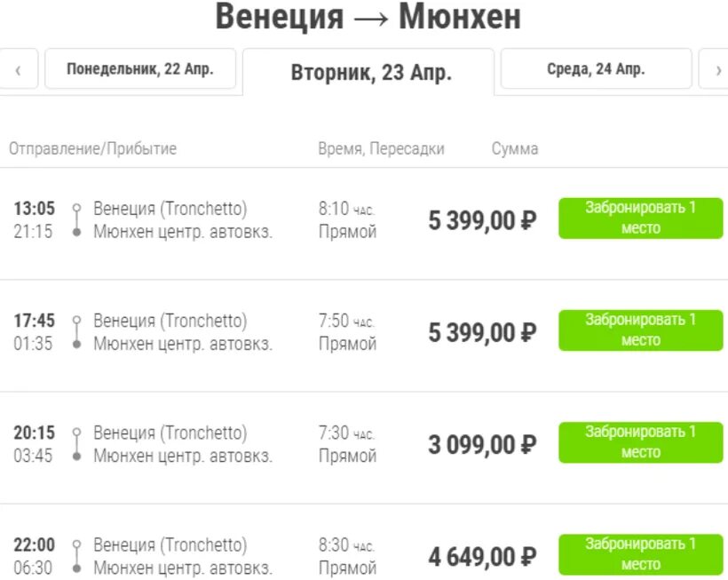
Task: Switch to the Среда, 24 Апр. tab
Action: 596,69
